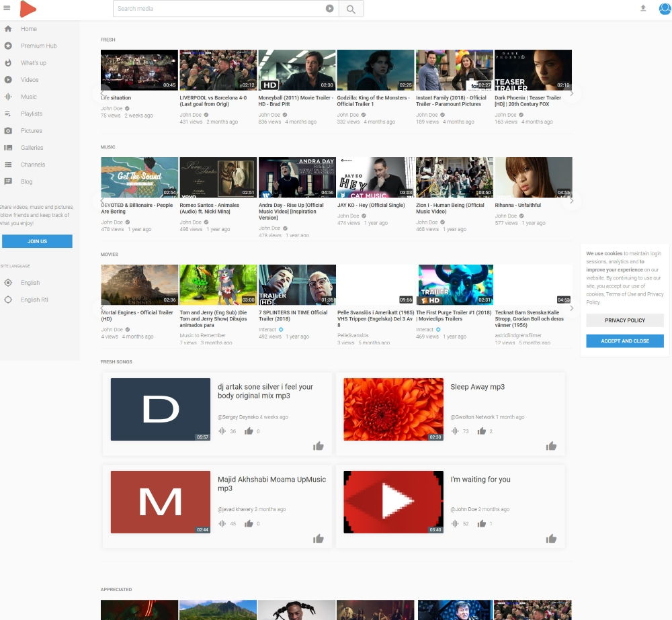672x620 pixels.
Task: Open Rihanna - Unfaithful video title
Action: (x=517, y=206)
